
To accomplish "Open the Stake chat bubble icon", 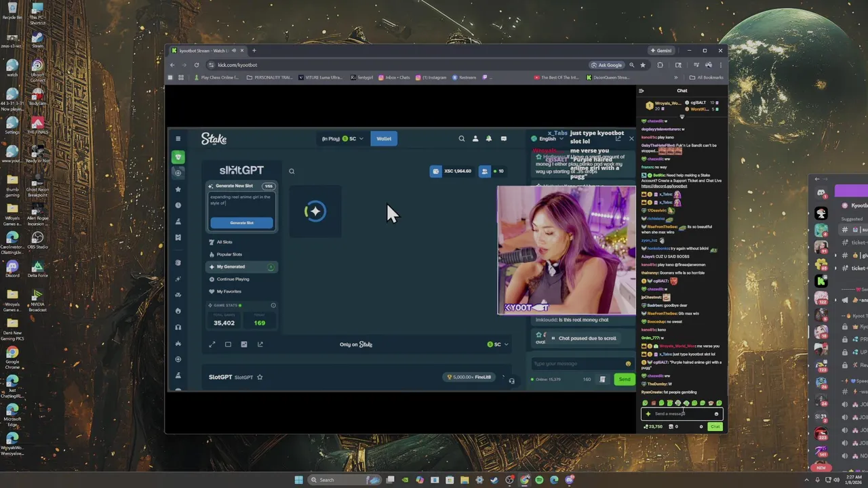I will tap(503, 138).
